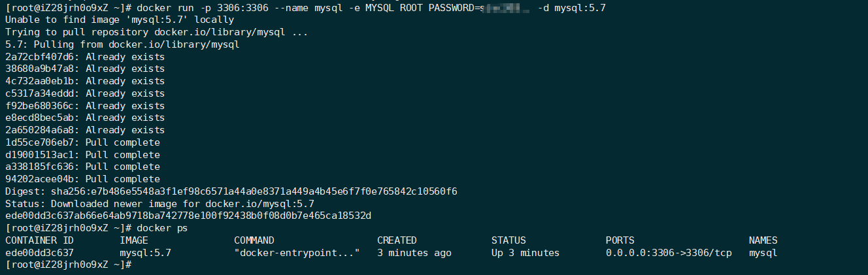868x275 pixels.
Task: Click the short container ID ede00dd3c637
Action: pos(39,253)
